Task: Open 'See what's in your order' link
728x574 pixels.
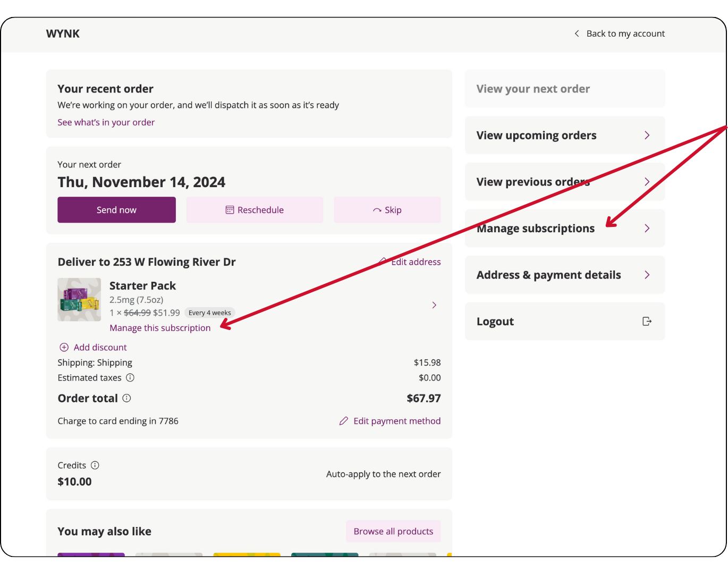Action: click(106, 122)
